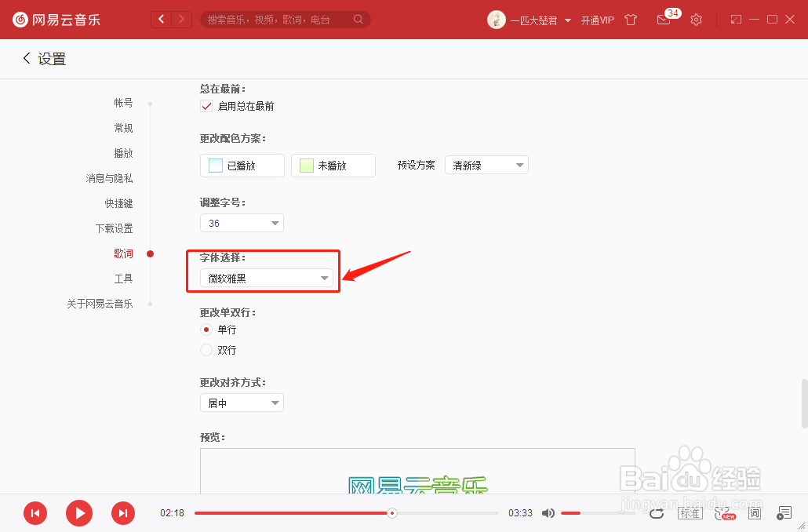Open the font size 36 dropdown

pyautogui.click(x=242, y=223)
